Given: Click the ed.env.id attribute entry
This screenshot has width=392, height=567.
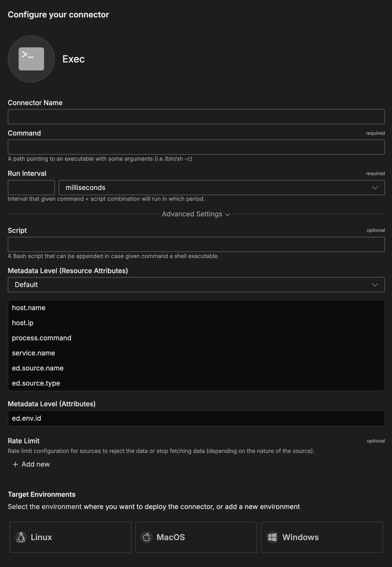Looking at the screenshot, I should click(27, 418).
